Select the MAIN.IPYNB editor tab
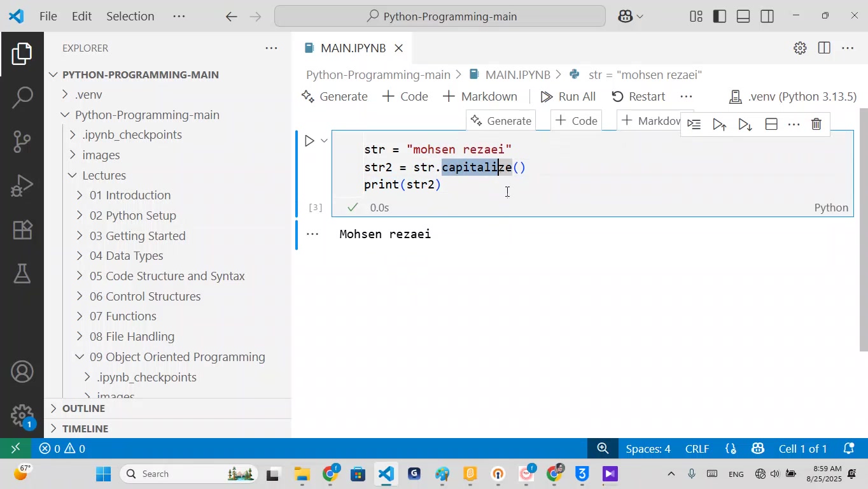Screen dimensions: 868x489 click(x=353, y=48)
